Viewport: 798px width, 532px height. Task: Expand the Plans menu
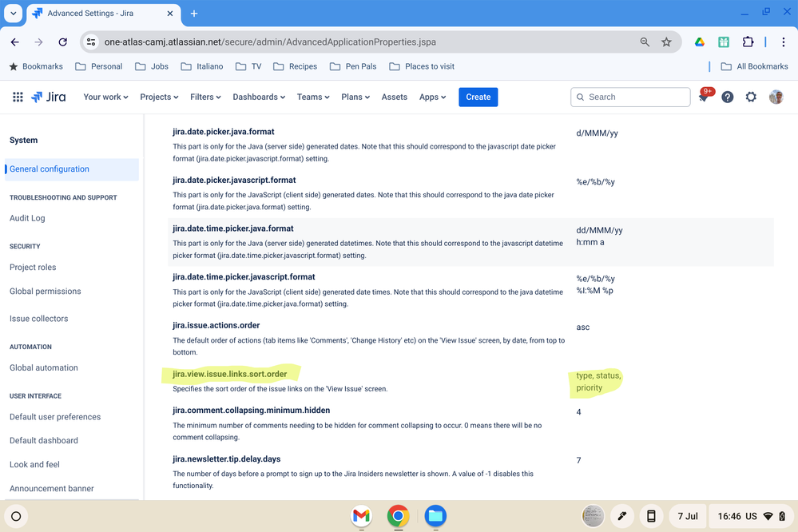click(x=355, y=97)
